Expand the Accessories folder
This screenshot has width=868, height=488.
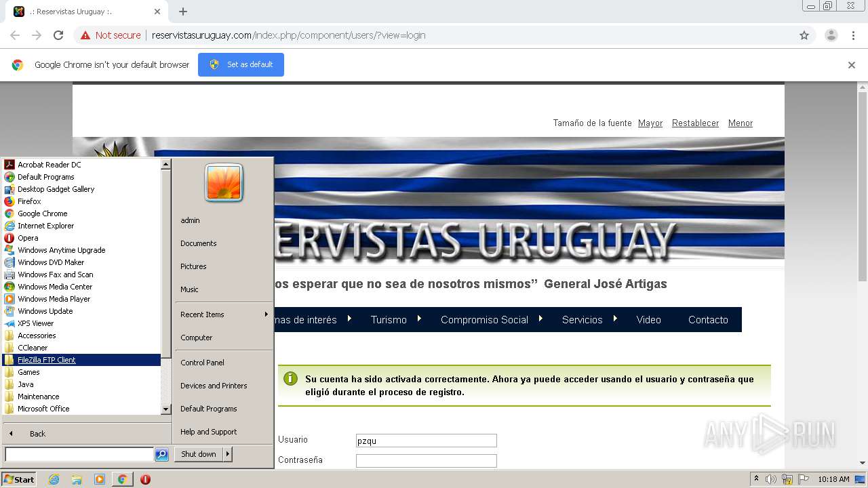point(37,335)
